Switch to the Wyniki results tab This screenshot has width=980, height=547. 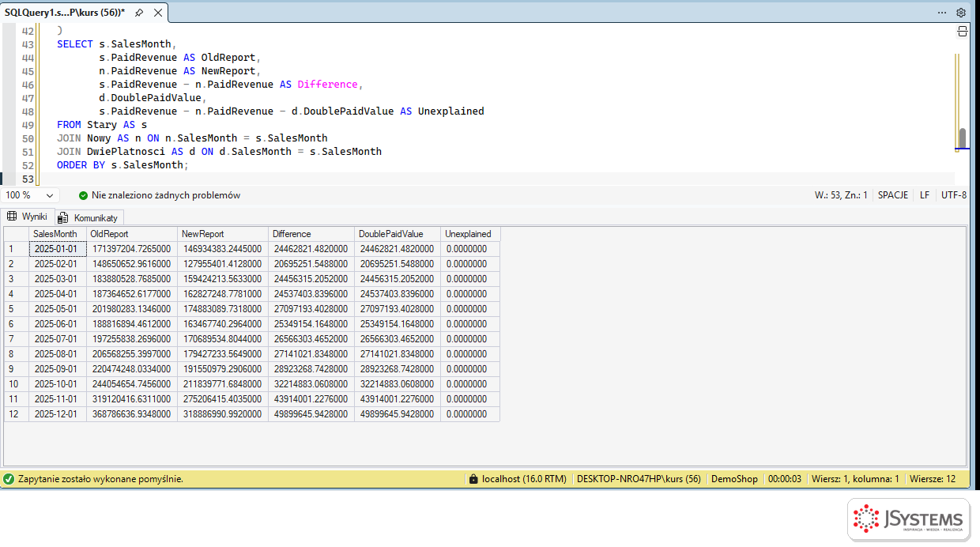[28, 217]
